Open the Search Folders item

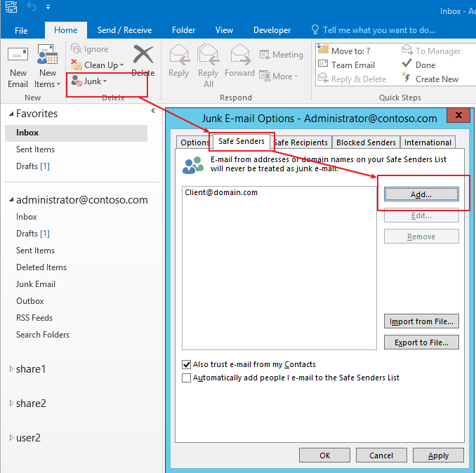click(x=43, y=334)
